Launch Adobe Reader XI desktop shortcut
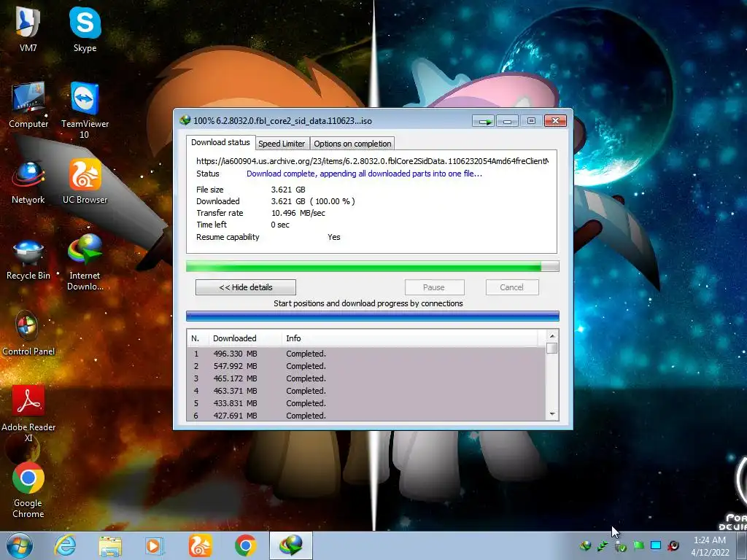 coord(28,413)
